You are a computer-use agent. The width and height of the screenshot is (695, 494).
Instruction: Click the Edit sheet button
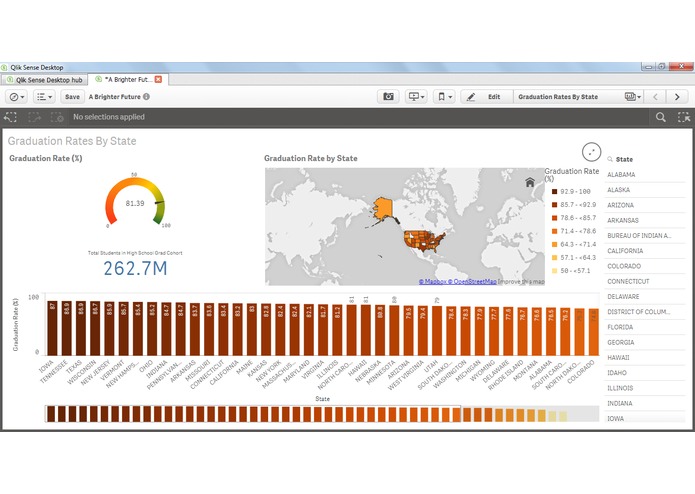[486, 97]
